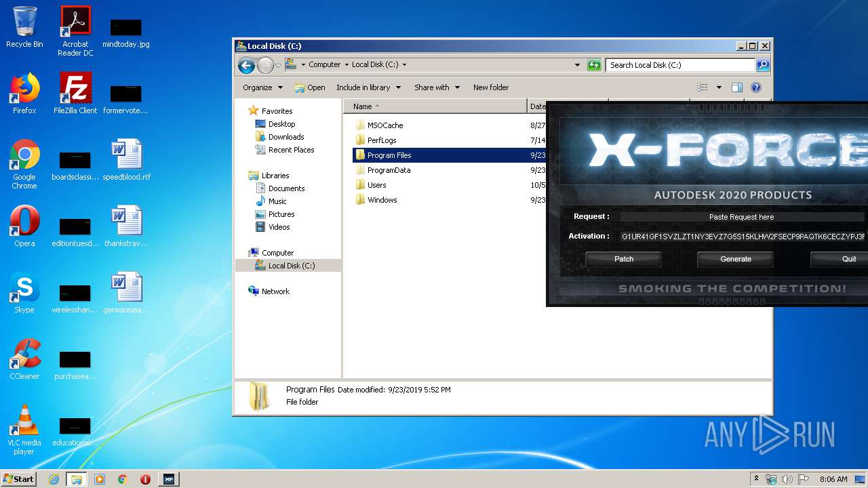Click Explorer back navigation arrow
Screen dimensions: 868x488
coord(246,65)
